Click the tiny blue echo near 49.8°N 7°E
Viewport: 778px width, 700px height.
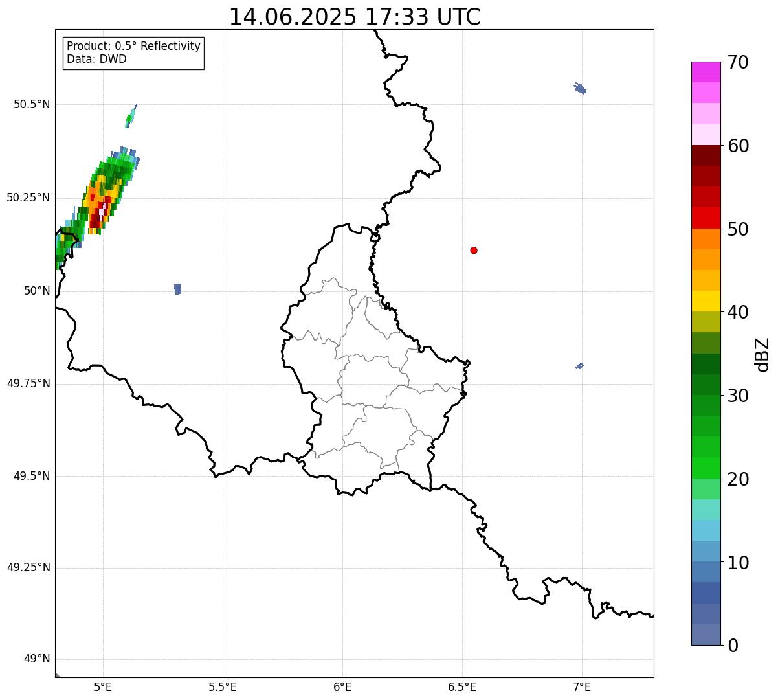tap(579, 366)
